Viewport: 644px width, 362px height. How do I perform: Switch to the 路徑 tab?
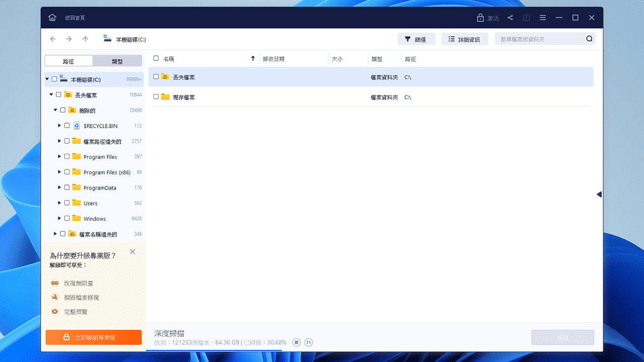pyautogui.click(x=68, y=60)
